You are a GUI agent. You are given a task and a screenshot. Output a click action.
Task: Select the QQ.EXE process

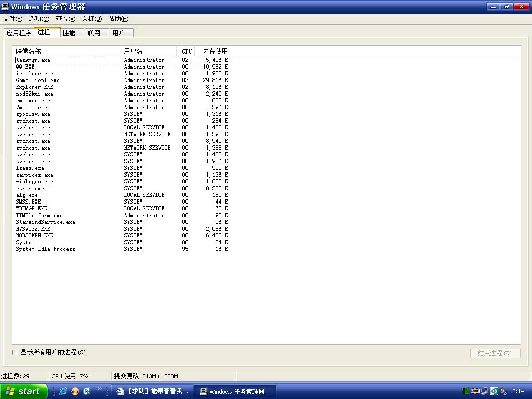pos(123,67)
